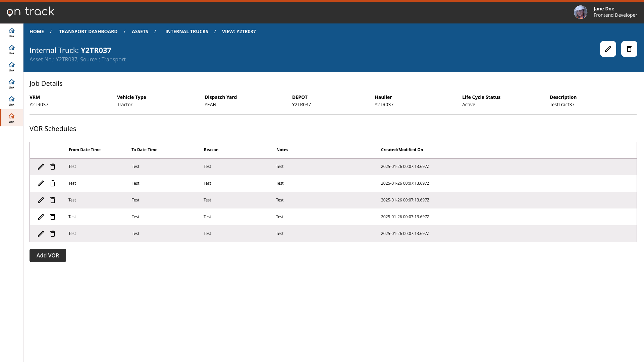This screenshot has width=644, height=362.
Task: Edit the second VOR schedule entry
Action: coord(41,183)
